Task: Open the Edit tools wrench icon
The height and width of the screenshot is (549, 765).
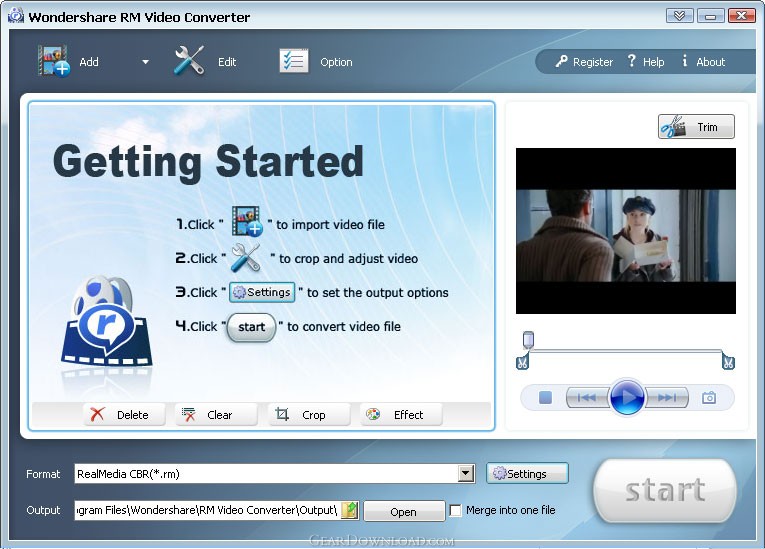Action: pyautogui.click(x=189, y=61)
